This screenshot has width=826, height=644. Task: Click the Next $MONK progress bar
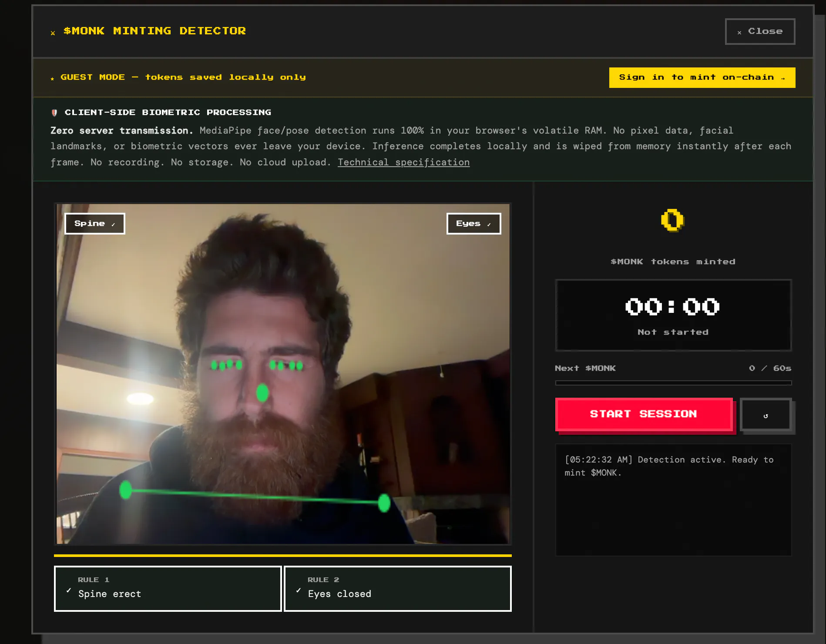click(x=673, y=383)
